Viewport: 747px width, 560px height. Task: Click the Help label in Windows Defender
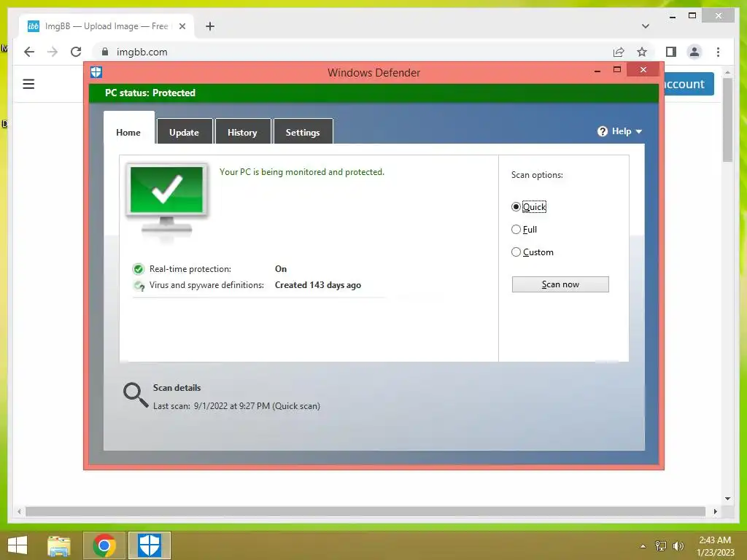pos(622,131)
